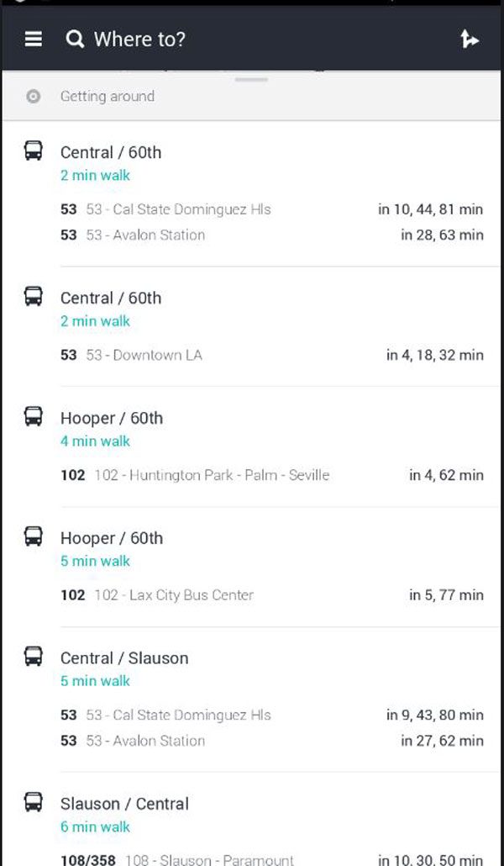This screenshot has height=866, width=504.
Task: Open the Getting around section header
Action: click(108, 97)
